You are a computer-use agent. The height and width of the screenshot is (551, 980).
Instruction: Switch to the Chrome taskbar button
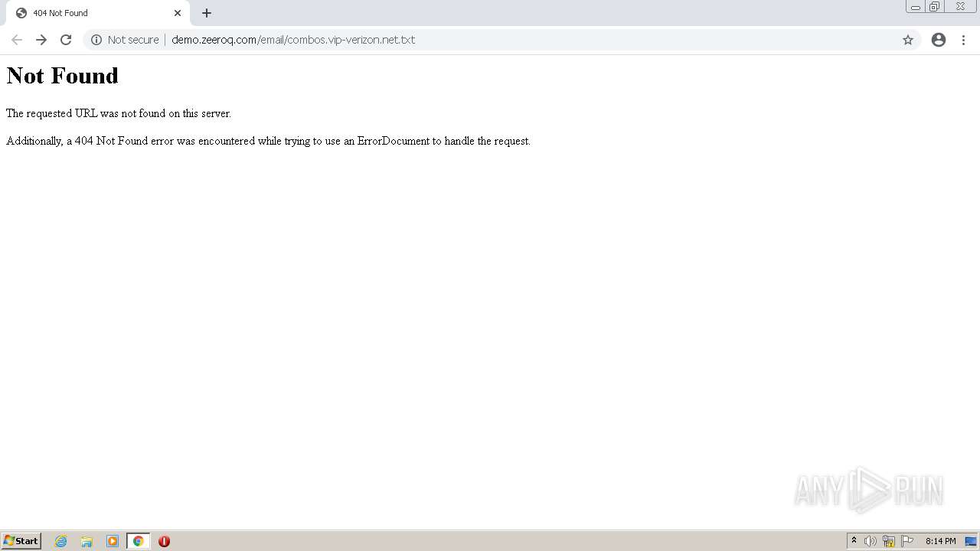coord(138,541)
